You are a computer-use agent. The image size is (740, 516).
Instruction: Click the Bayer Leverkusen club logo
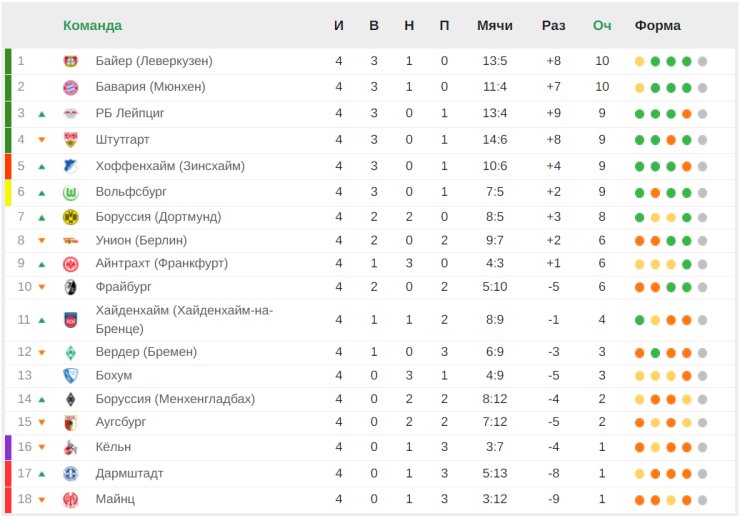70,61
